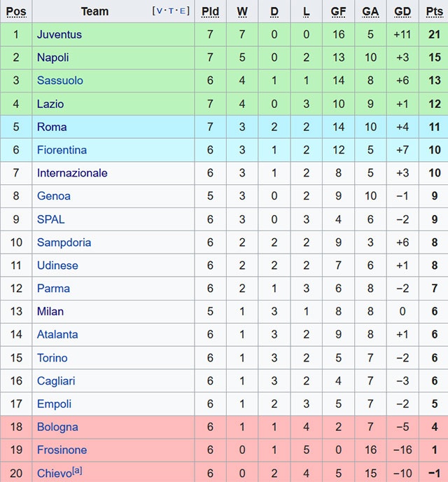Viewport: 448px width, 482px height.
Task: Click the E (edit) template link
Action: 183,11
